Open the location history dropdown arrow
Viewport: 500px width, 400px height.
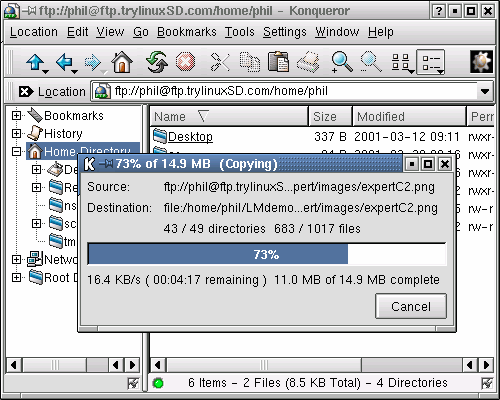(485, 91)
